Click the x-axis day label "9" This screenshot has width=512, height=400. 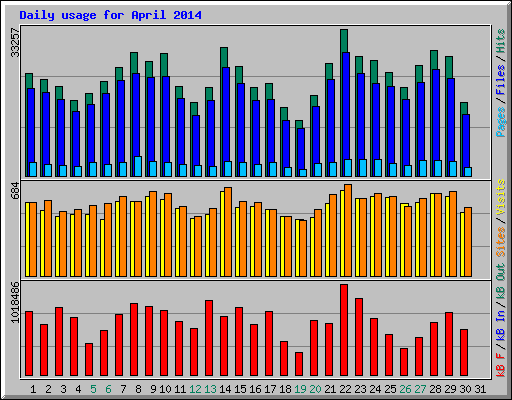click(153, 389)
